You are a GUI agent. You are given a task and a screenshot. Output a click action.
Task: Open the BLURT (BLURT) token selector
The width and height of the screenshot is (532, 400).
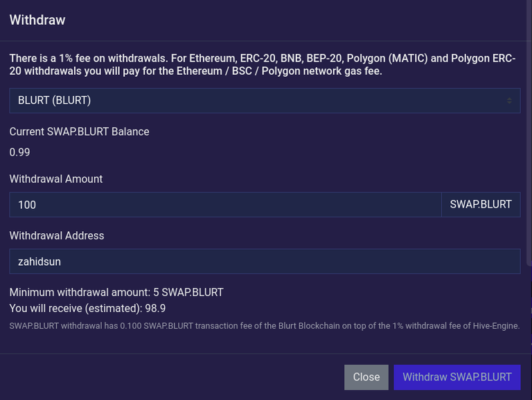tap(265, 100)
